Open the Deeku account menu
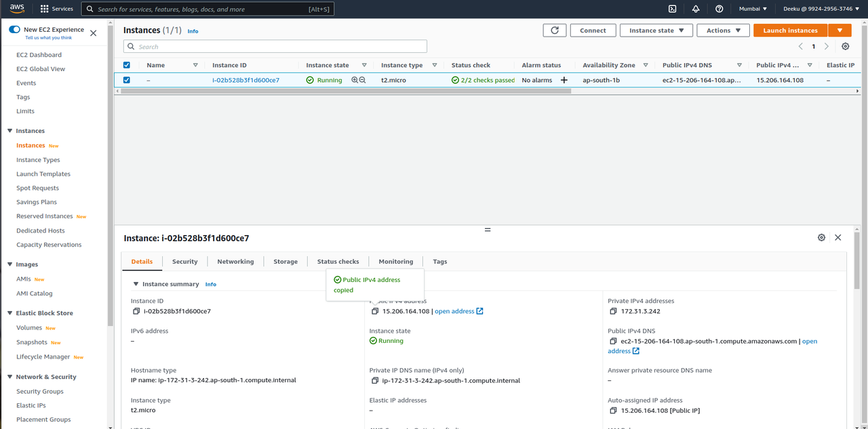Screen dimensions: 868x429 pos(821,9)
